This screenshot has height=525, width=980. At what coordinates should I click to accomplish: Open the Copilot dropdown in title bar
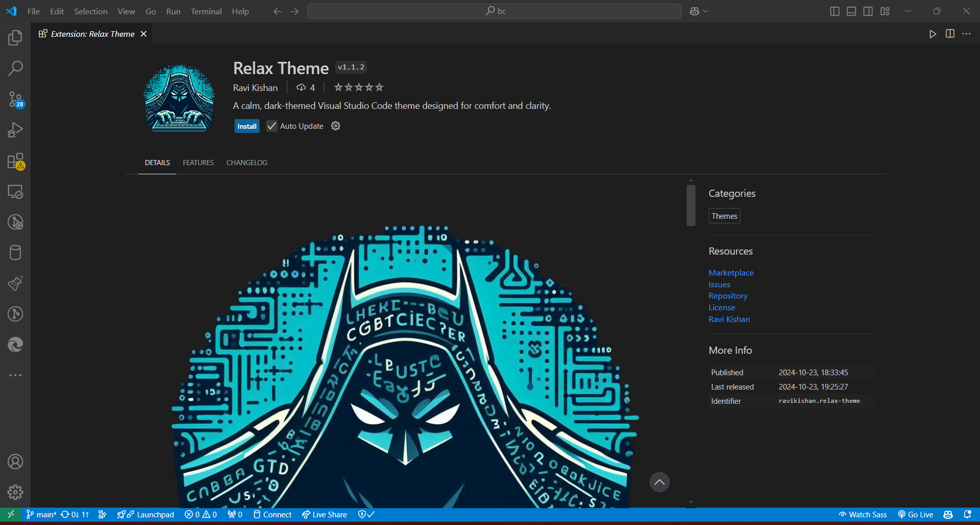(x=698, y=11)
